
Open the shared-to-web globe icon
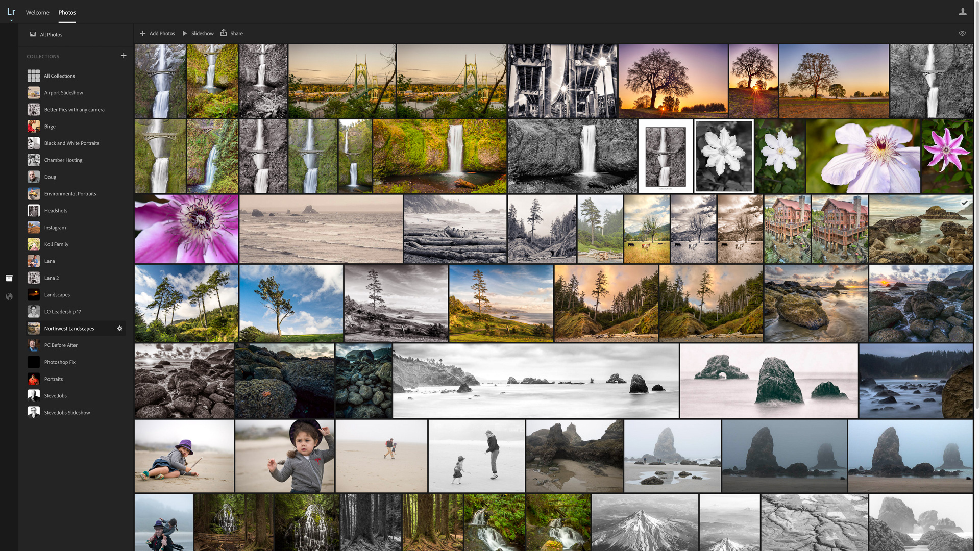9,296
